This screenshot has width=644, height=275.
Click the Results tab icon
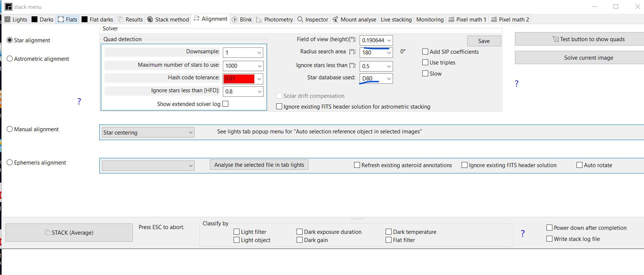120,19
